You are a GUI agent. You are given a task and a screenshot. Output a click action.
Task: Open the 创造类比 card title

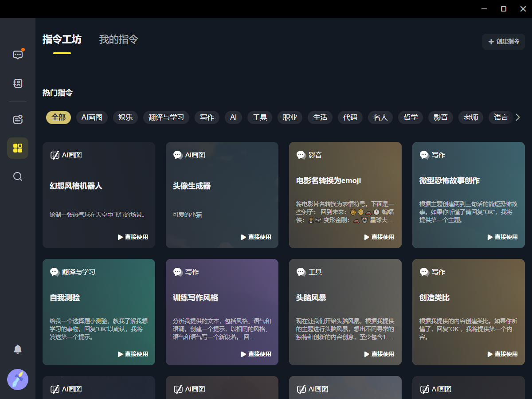tap(434, 298)
